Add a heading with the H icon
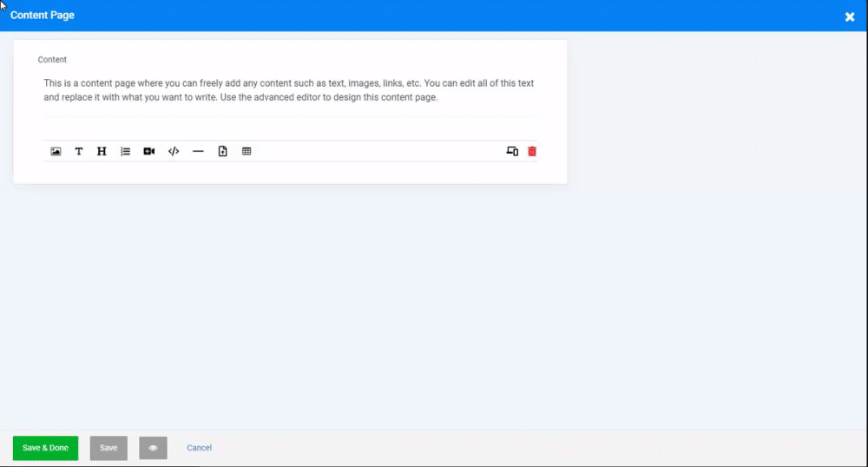The width and height of the screenshot is (868, 467). (102, 151)
